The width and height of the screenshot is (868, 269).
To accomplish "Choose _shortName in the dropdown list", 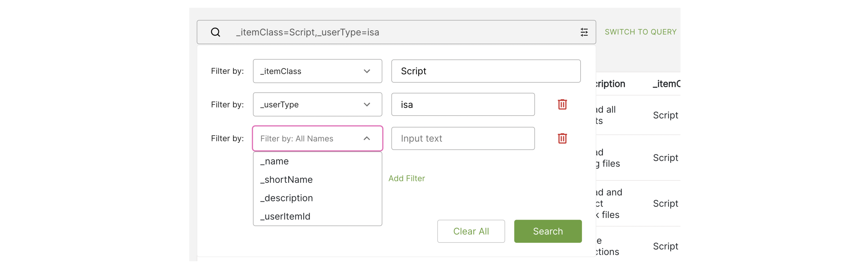I will (x=286, y=180).
